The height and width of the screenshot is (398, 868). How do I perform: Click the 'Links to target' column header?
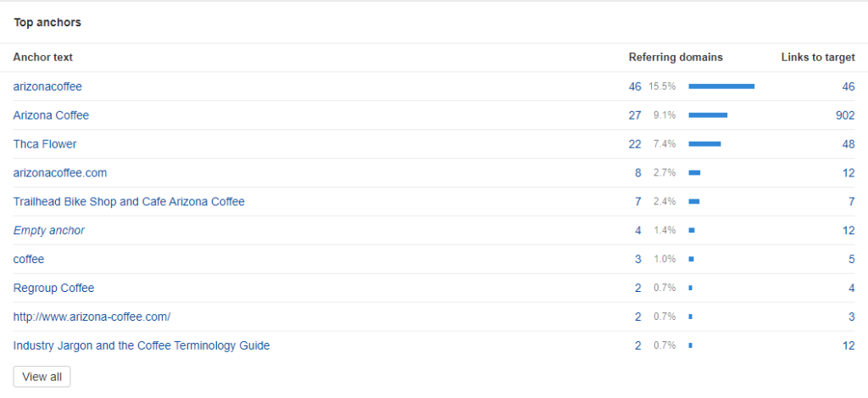coord(817,58)
